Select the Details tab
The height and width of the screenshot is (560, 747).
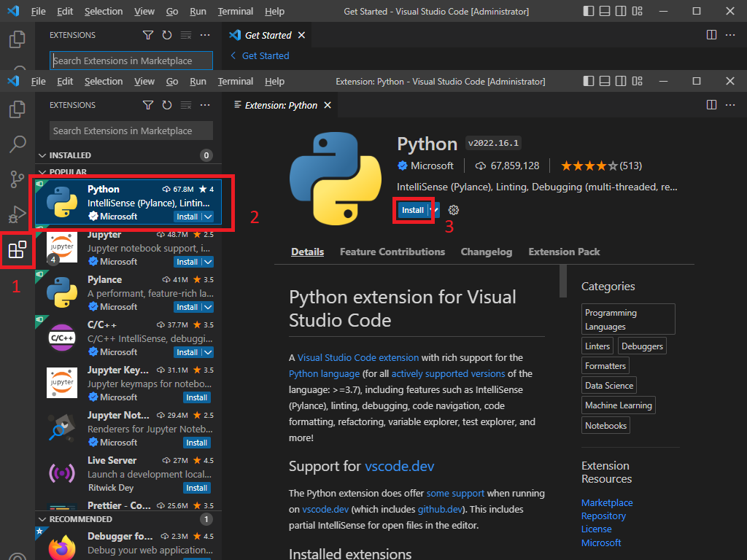pyautogui.click(x=307, y=252)
